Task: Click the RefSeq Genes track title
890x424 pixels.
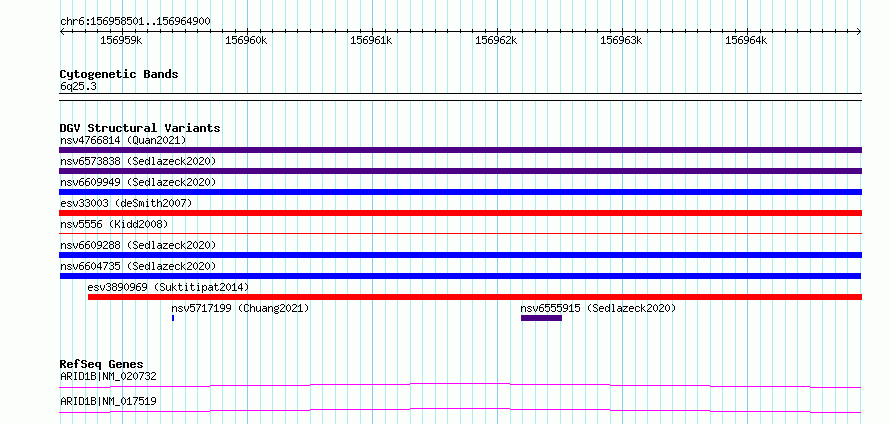Action: tap(102, 364)
